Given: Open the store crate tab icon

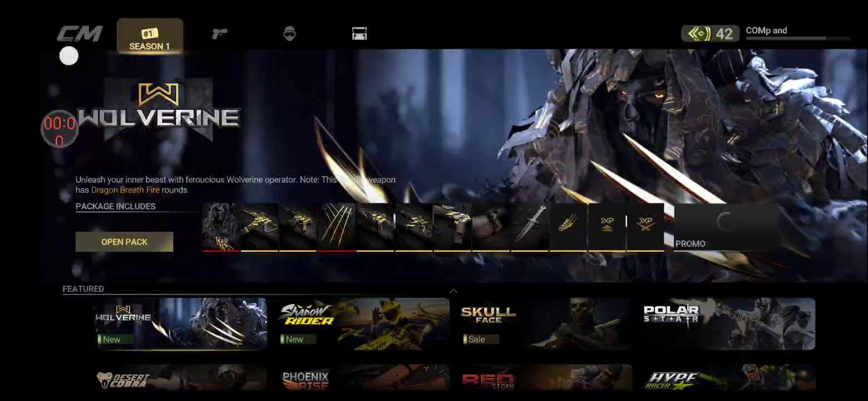Looking at the screenshot, I should tap(359, 34).
